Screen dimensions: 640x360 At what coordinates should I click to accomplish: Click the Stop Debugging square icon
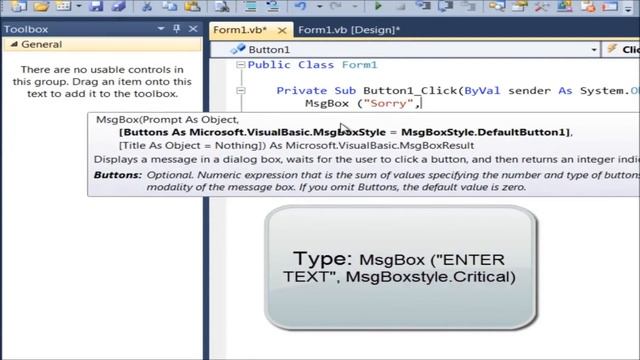click(x=400, y=6)
